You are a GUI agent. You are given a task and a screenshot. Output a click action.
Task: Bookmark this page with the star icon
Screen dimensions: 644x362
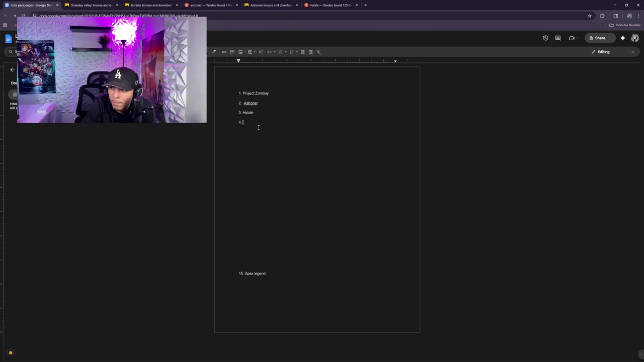590,16
